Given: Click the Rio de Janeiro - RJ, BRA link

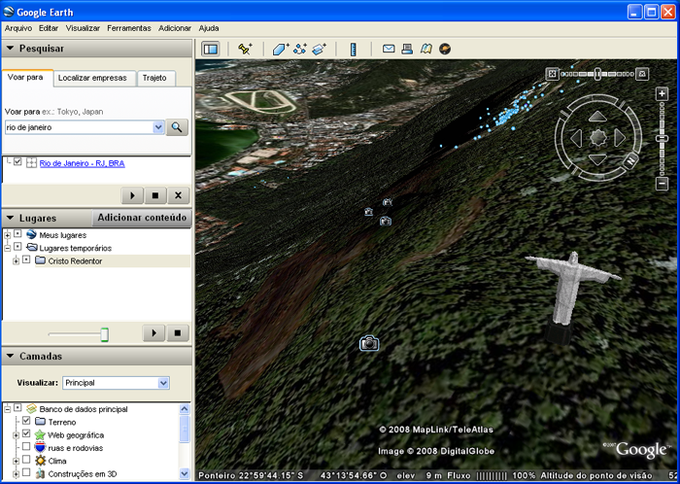Looking at the screenshot, I should 82,164.
